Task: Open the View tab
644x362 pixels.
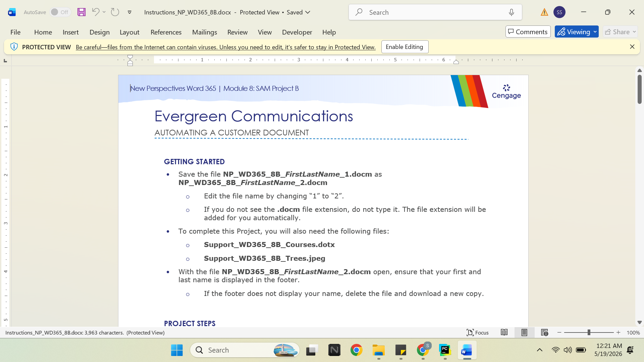Action: click(265, 32)
